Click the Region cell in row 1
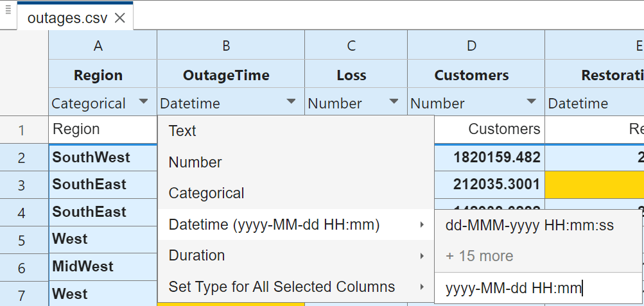 [103, 130]
